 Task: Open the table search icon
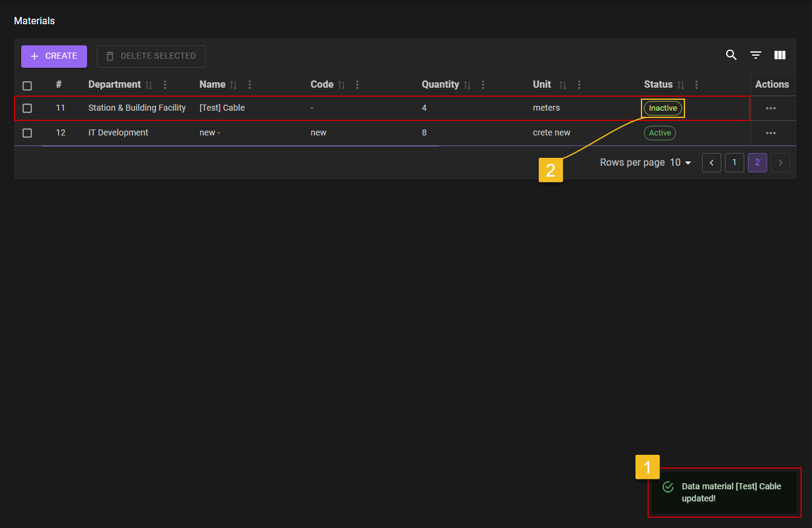tap(731, 56)
